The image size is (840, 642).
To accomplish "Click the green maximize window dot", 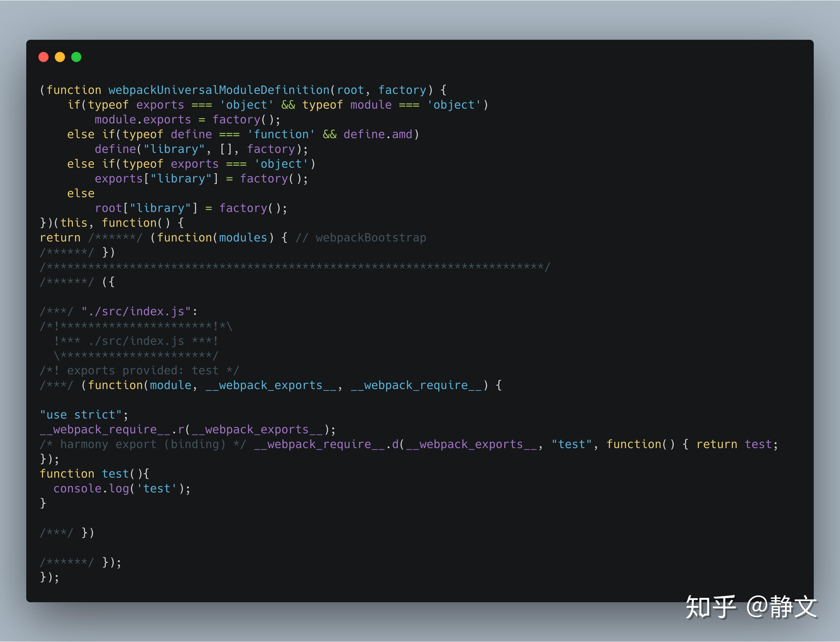I will 76,57.
